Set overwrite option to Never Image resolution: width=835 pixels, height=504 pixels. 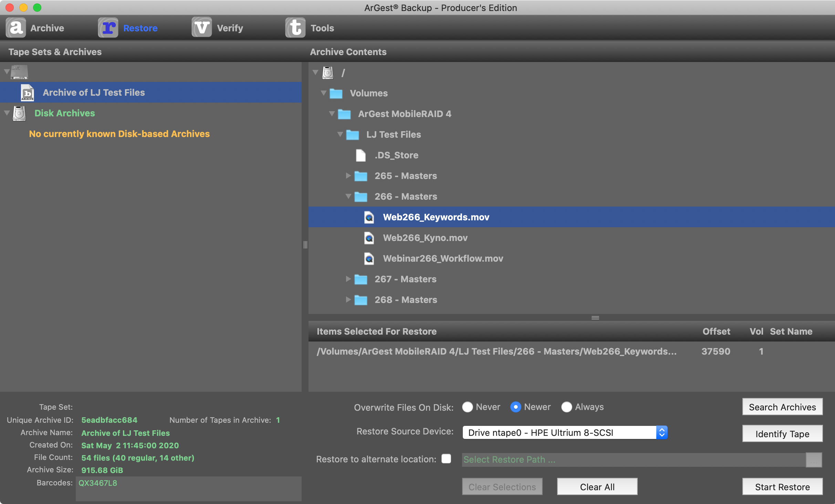tap(468, 407)
